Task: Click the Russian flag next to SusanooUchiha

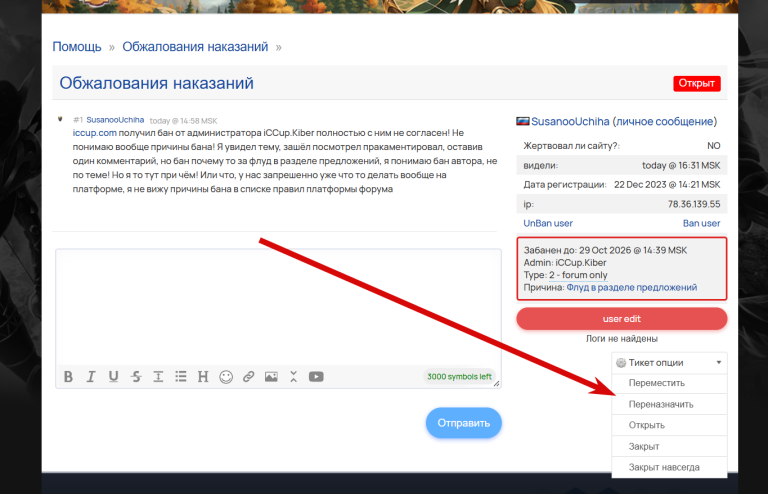Action: tap(523, 121)
